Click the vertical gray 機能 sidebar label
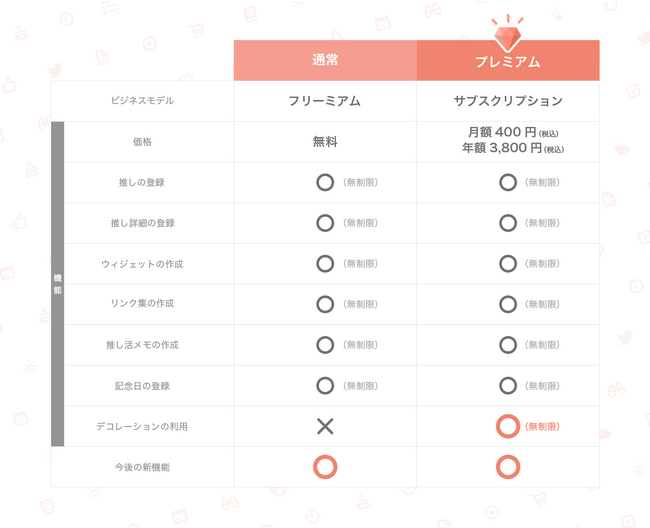Screen dimensions: 650x528 pyautogui.click(x=57, y=284)
